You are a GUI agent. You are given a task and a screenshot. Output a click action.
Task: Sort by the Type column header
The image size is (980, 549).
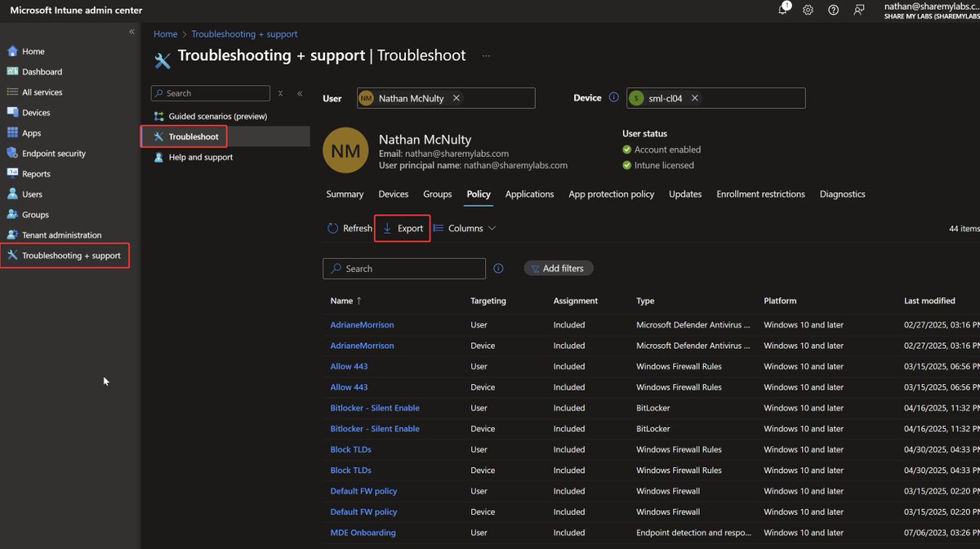click(645, 301)
